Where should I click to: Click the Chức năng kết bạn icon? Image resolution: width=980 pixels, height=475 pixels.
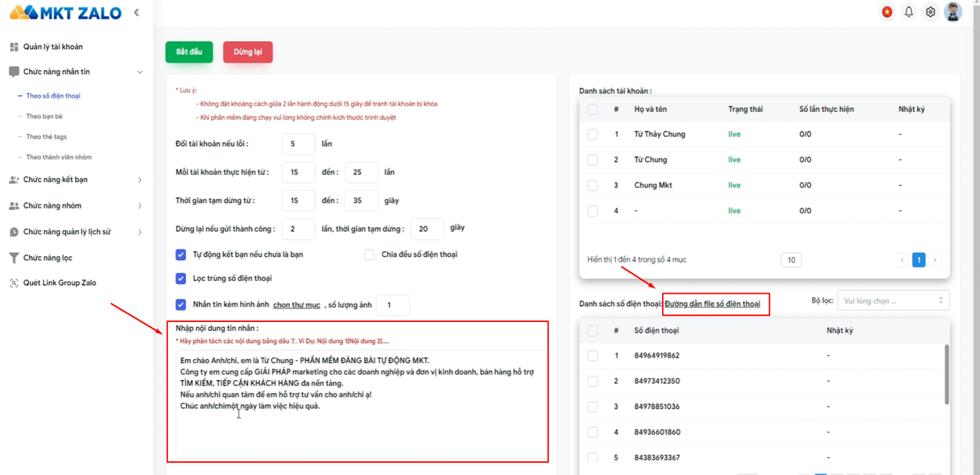[14, 179]
